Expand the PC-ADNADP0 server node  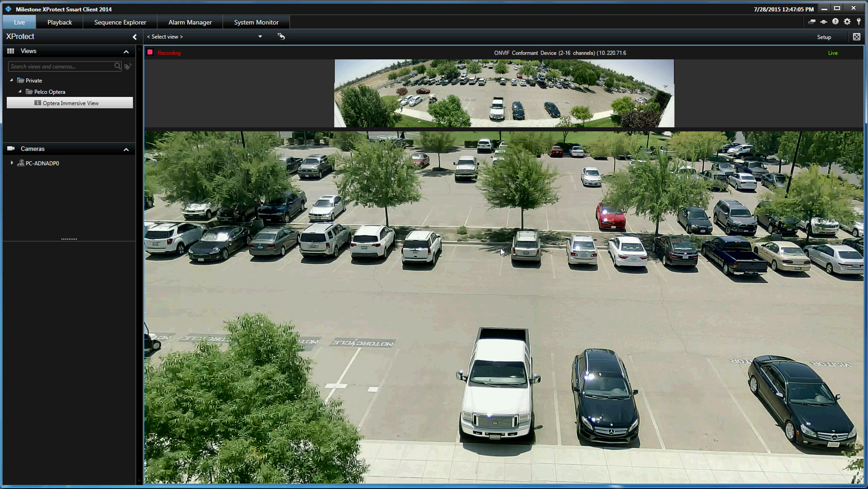tap(12, 163)
